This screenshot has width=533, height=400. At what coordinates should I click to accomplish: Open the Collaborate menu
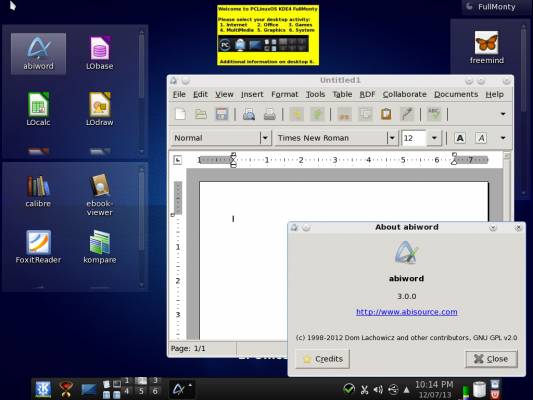(405, 94)
